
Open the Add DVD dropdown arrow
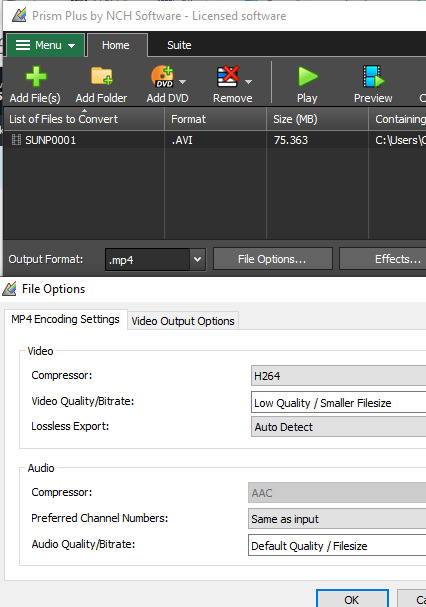182,82
